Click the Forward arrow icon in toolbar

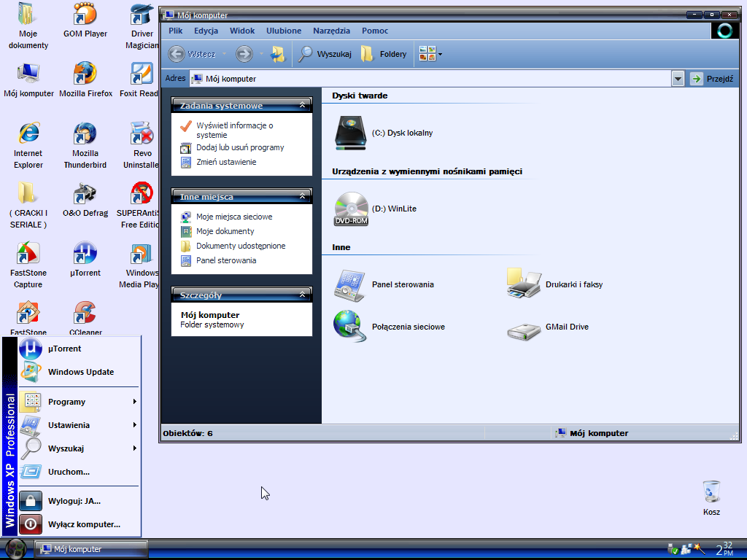[x=244, y=54]
